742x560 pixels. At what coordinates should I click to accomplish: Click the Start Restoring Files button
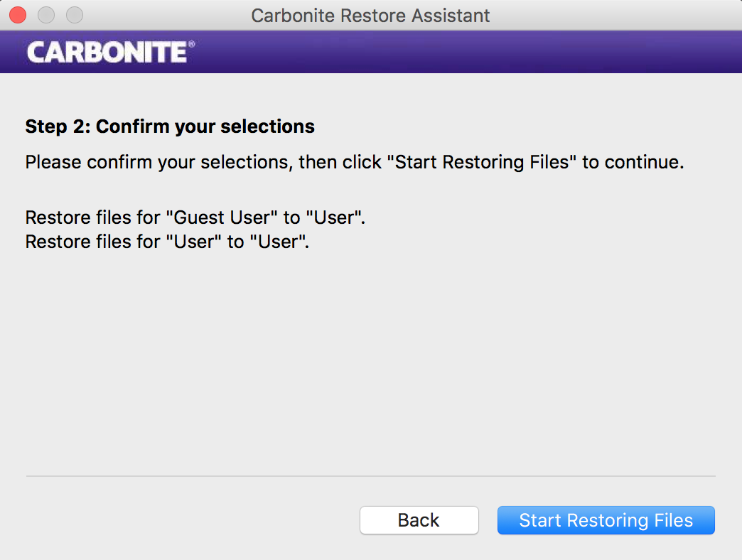(x=606, y=520)
